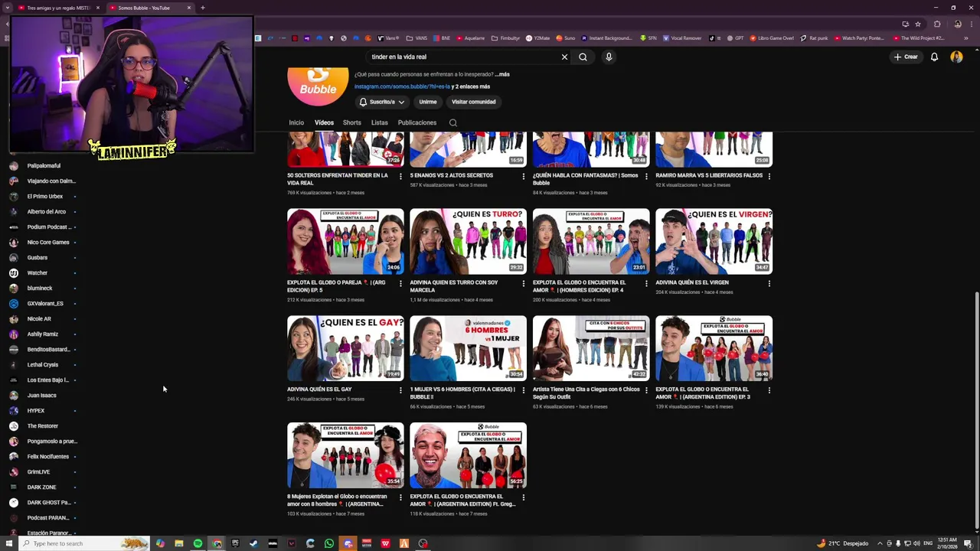Viewport: 980px width, 551px height.
Task: Click the Crear button
Action: point(906,57)
